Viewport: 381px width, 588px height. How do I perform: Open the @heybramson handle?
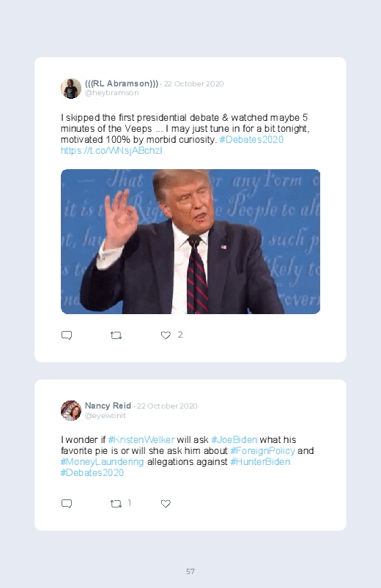click(111, 92)
